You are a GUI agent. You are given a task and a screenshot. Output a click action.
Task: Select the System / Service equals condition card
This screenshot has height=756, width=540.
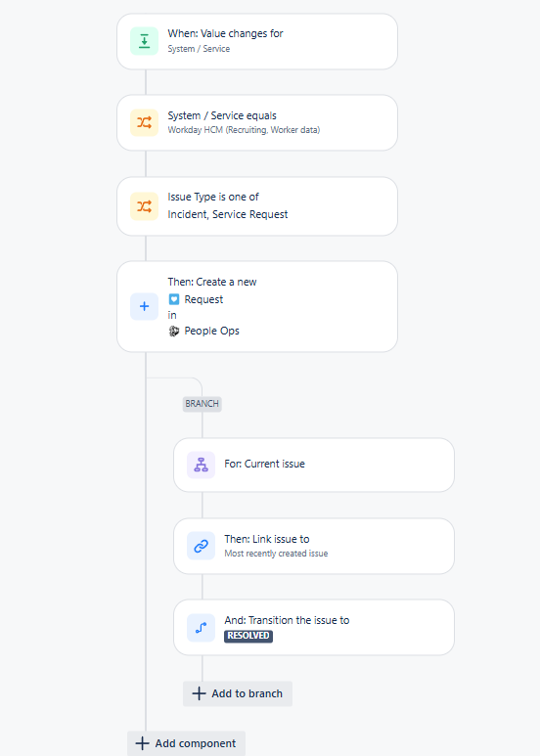(257, 122)
